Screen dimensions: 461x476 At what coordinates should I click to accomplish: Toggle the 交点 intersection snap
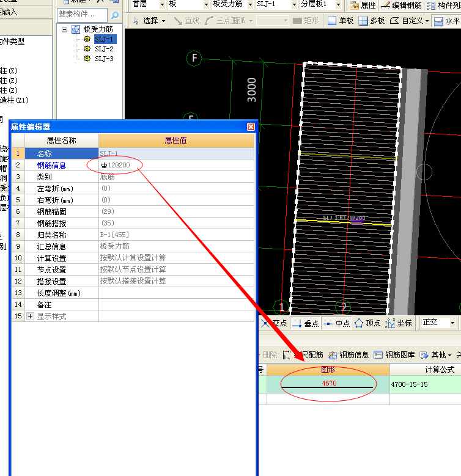point(275,323)
